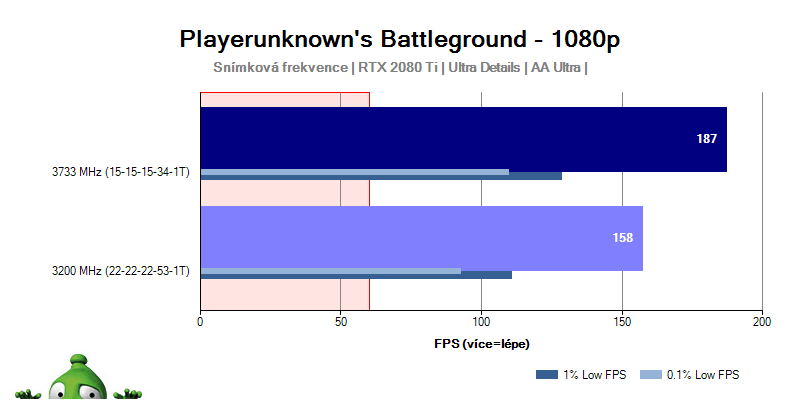The height and width of the screenshot is (400, 800).
Task: Select the 3733 MHz 0.1% Low FPS bar
Action: 355,172
